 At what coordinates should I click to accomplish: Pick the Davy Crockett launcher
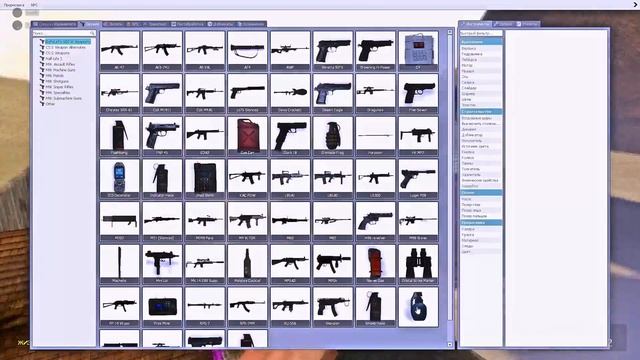290,93
